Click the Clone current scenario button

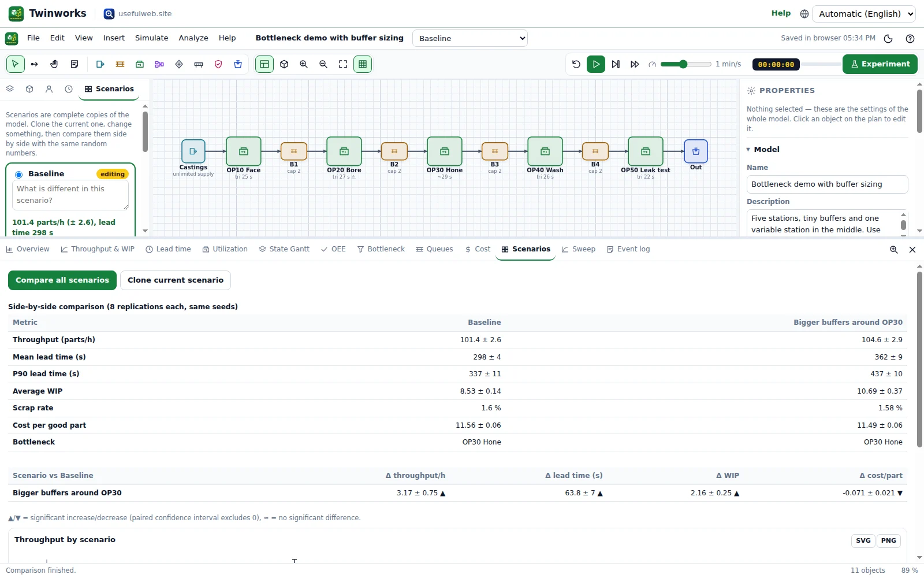(x=176, y=280)
